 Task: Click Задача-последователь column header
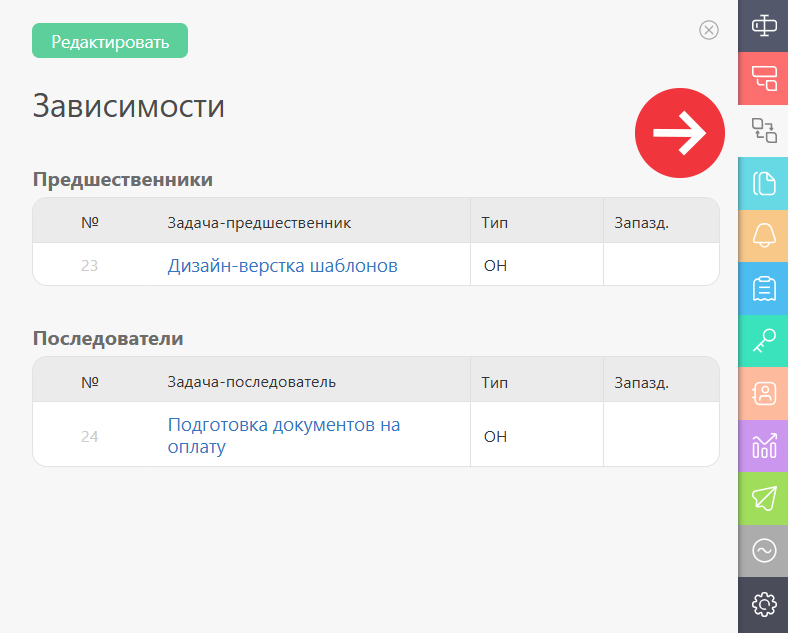pos(251,382)
